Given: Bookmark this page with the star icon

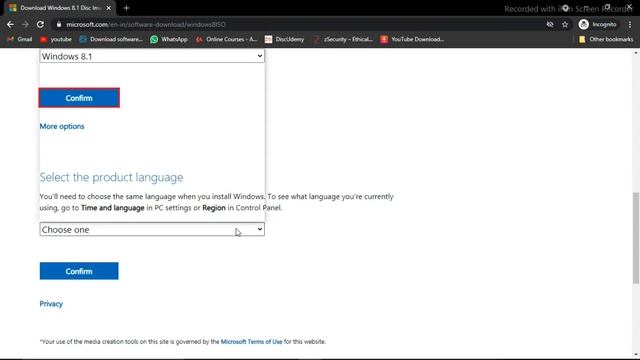Looking at the screenshot, I should 565,24.
